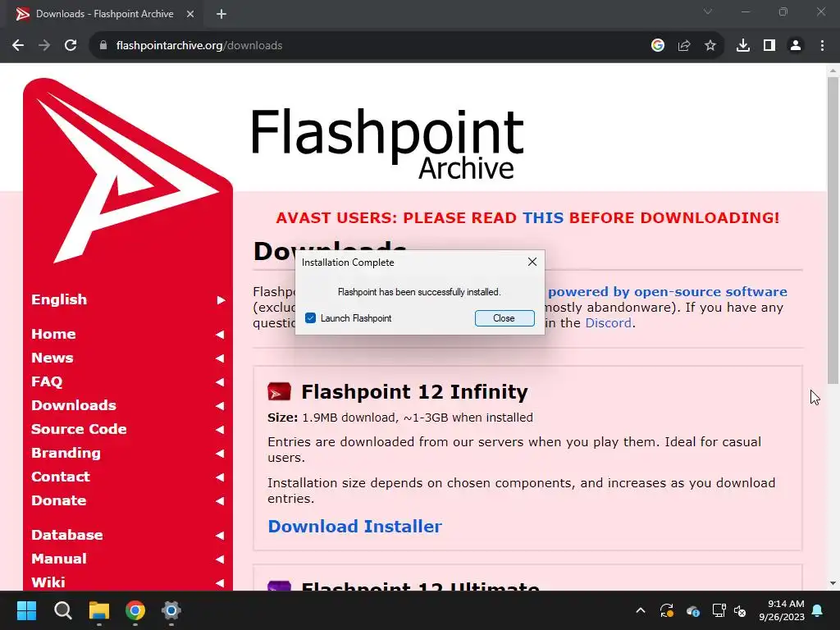Open File Explorer from taskbar
The width and height of the screenshot is (840, 630).
(99, 610)
